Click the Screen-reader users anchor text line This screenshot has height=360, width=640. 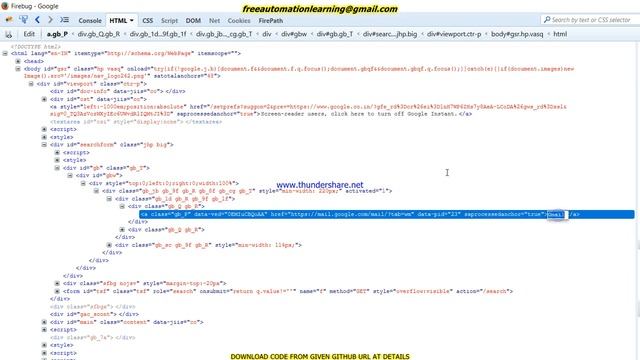click(308, 110)
